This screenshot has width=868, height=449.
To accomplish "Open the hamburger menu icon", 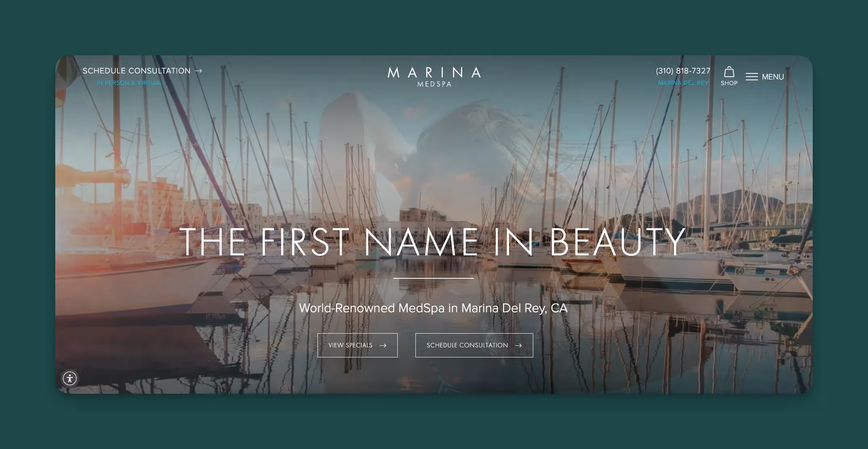I will [x=751, y=77].
